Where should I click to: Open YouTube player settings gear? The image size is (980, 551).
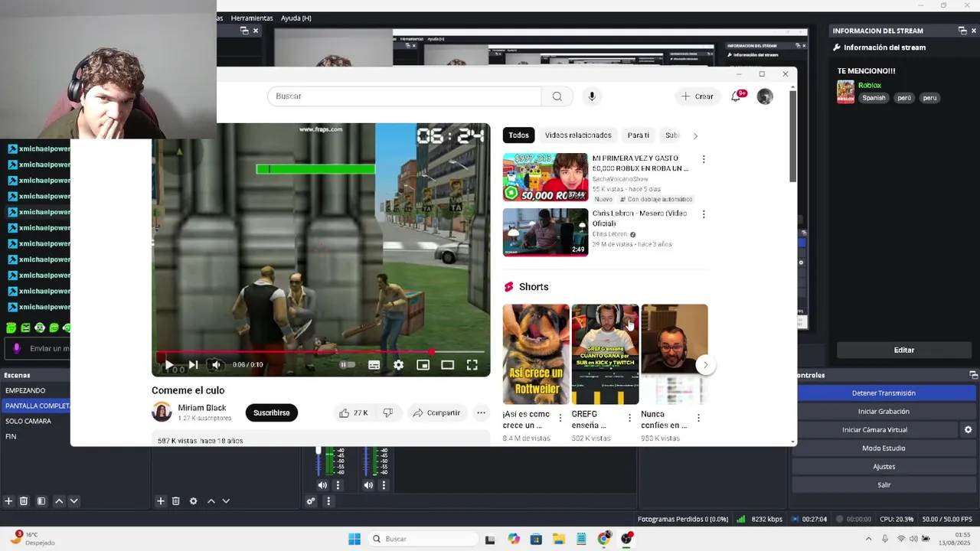coord(398,365)
